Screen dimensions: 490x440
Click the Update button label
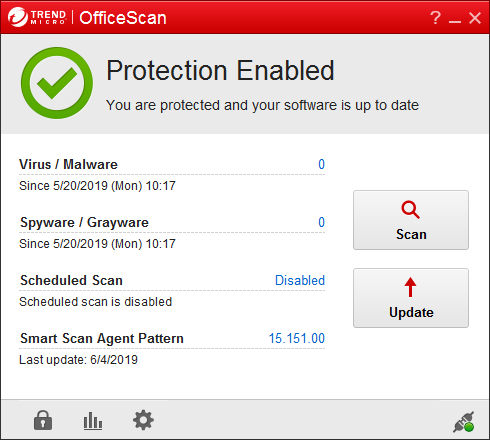[x=411, y=312]
